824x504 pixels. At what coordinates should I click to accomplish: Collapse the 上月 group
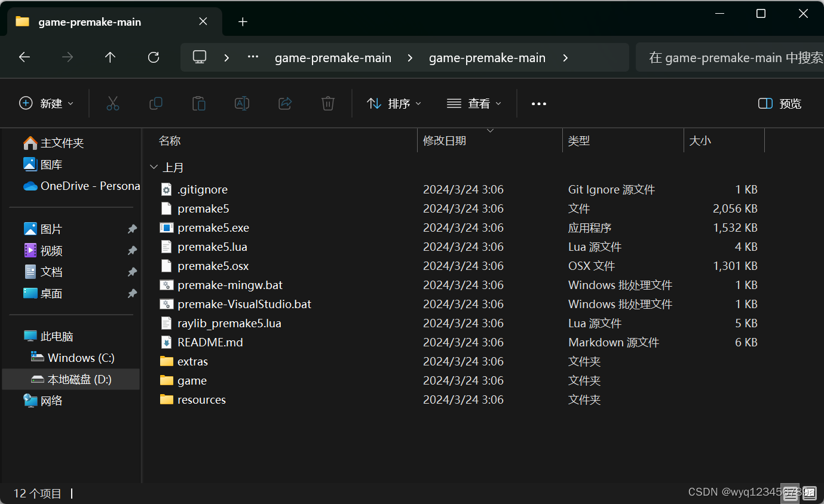154,168
